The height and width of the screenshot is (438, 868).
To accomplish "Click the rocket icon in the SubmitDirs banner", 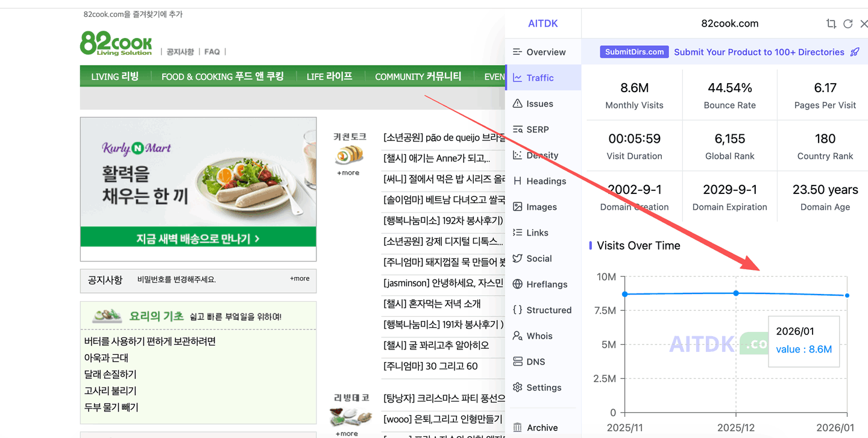I will click(x=855, y=52).
